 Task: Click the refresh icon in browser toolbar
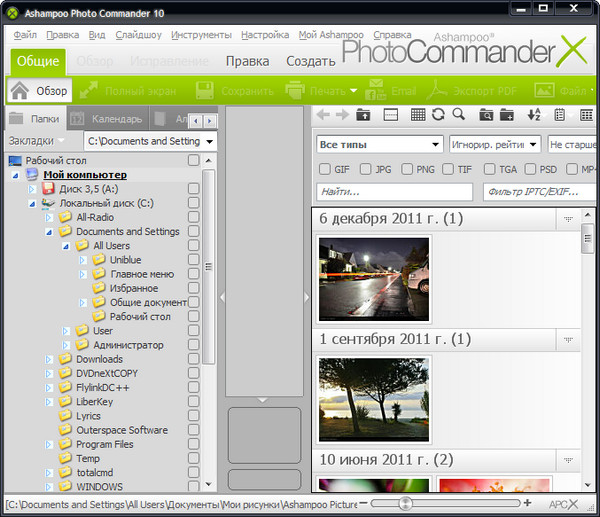click(x=439, y=115)
